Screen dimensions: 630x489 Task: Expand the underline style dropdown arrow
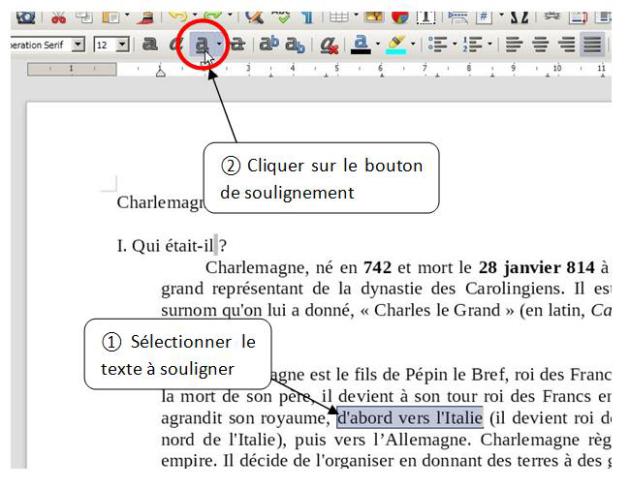[x=218, y=46]
